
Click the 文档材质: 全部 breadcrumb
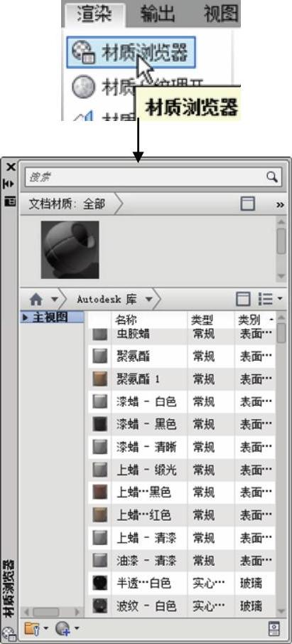coord(67,204)
